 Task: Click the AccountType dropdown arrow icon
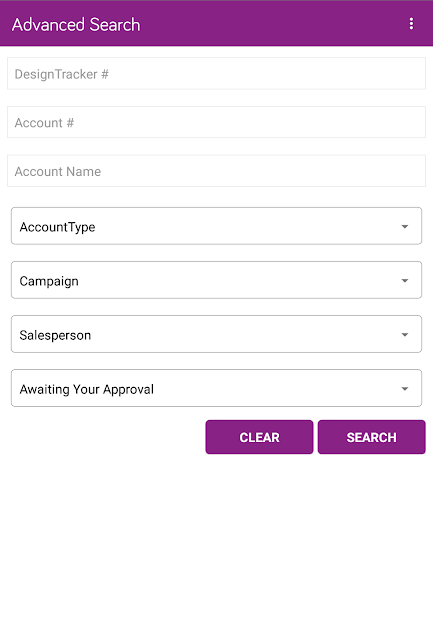(404, 227)
